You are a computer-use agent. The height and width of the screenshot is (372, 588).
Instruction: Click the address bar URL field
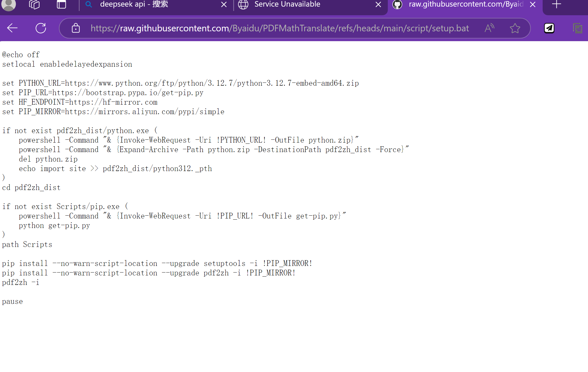[279, 28]
